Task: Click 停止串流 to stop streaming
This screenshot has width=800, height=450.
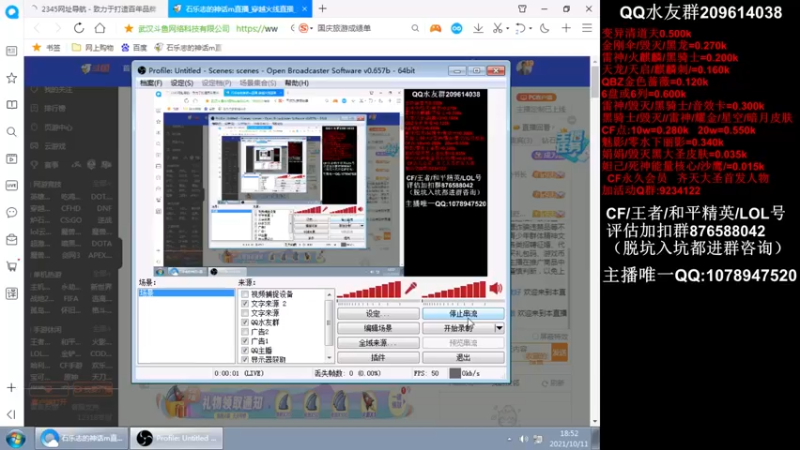Action: pos(463,313)
